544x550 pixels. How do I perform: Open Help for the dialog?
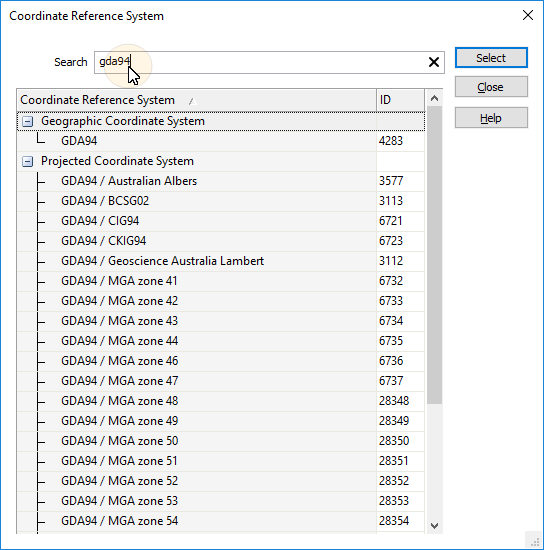click(491, 118)
